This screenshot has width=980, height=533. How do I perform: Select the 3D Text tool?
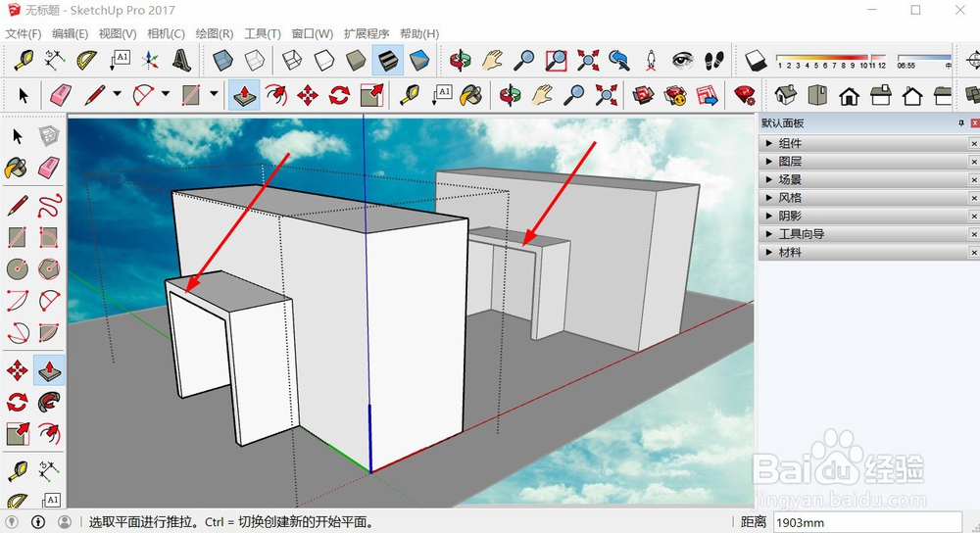181,60
